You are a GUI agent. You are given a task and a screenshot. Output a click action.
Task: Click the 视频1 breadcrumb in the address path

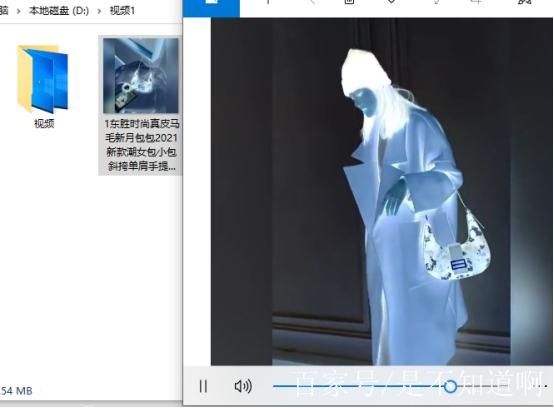122,11
